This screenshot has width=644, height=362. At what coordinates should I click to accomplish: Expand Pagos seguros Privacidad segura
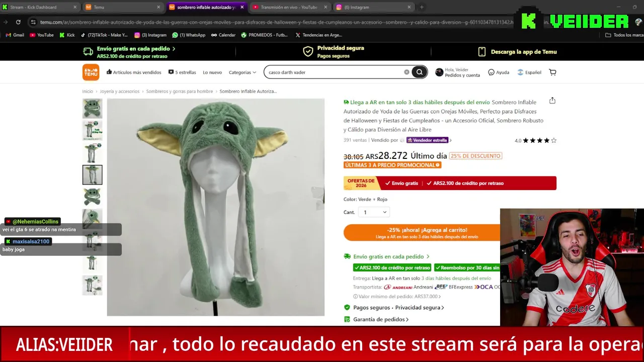tap(394, 307)
